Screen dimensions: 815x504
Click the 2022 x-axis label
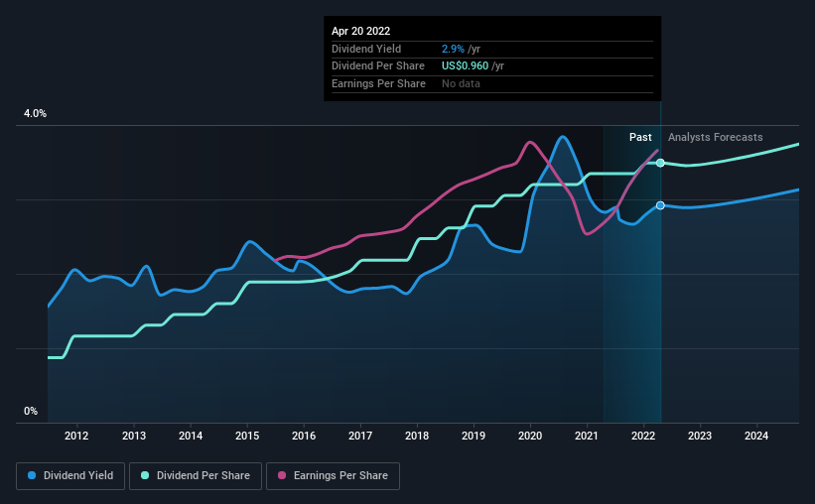pyautogui.click(x=643, y=436)
